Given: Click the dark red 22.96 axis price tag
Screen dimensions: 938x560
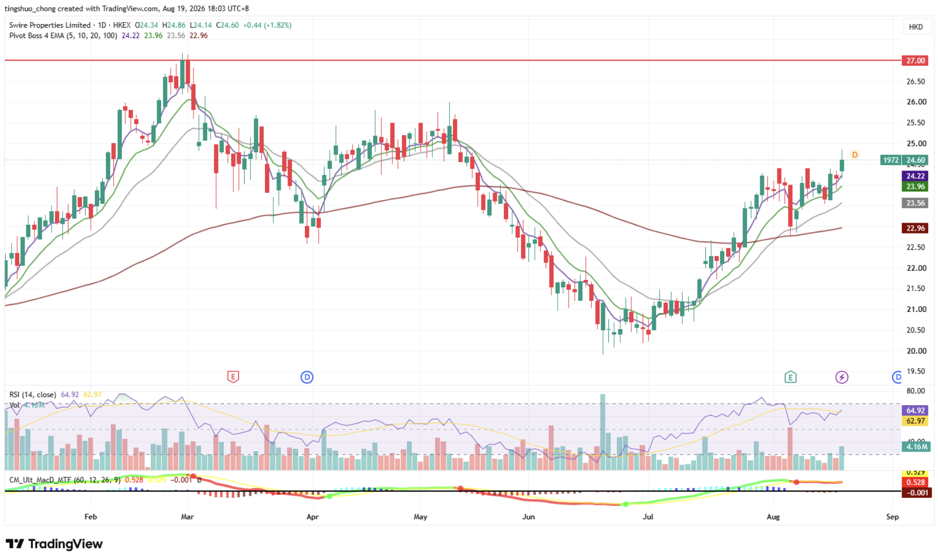Looking at the screenshot, I should tap(915, 228).
